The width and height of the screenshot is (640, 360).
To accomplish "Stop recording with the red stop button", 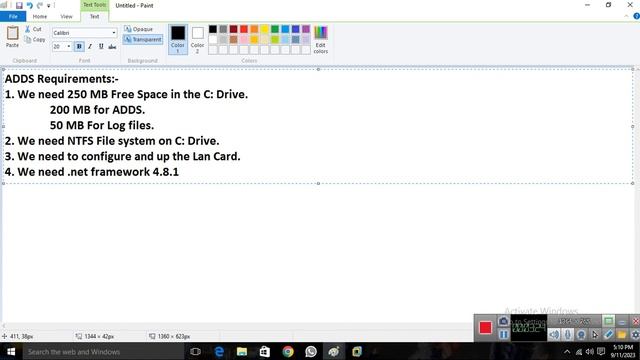I will click(485, 328).
